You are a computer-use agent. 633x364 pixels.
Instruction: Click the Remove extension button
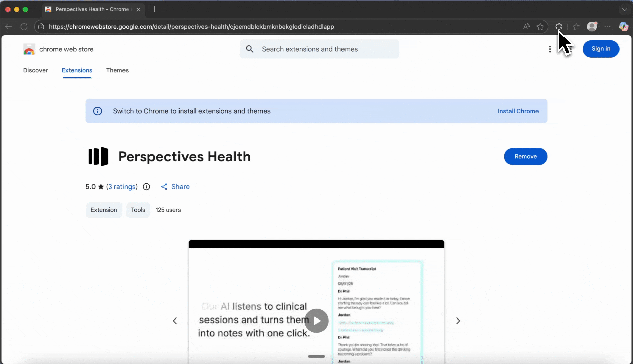click(525, 157)
